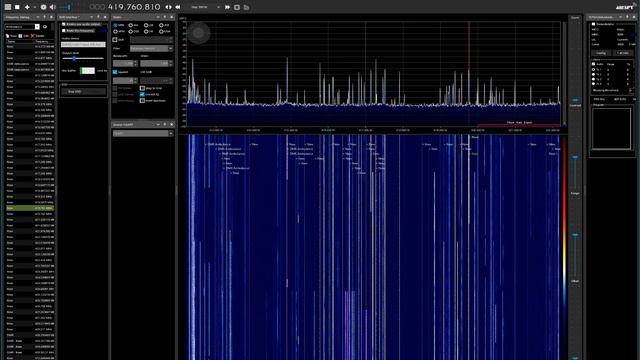Stop the radio with the stop button

[17, 7]
